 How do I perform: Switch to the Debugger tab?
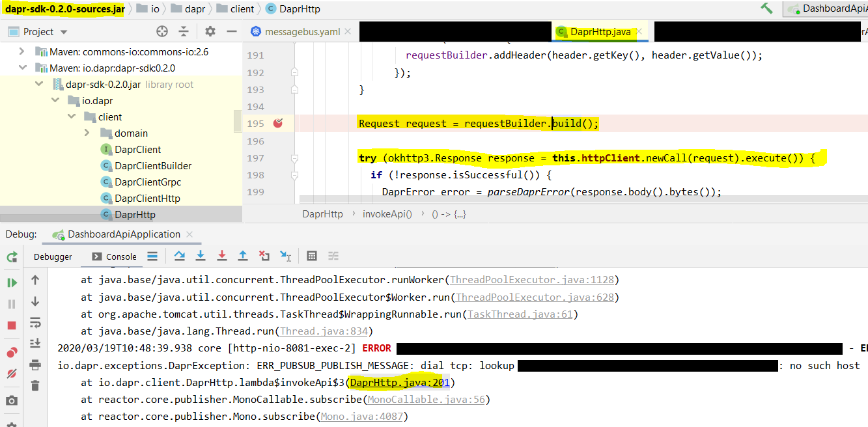click(52, 256)
